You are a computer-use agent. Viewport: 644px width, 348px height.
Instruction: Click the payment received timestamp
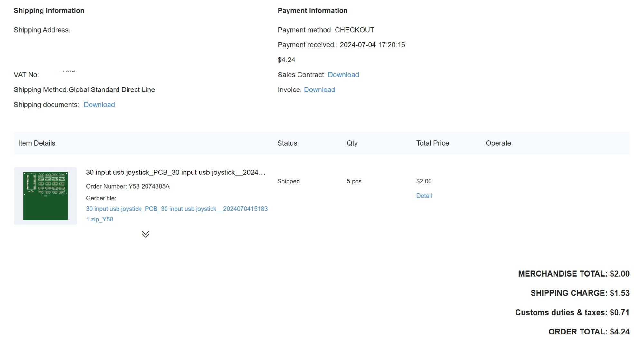point(372,45)
